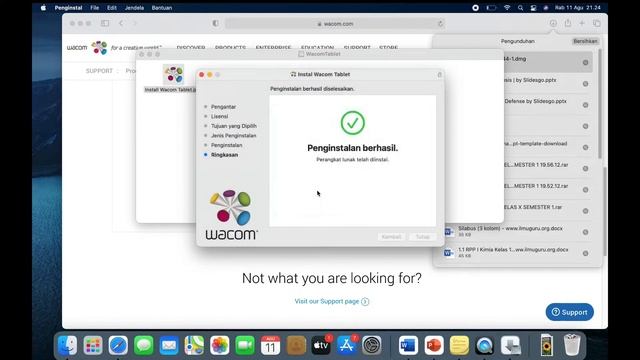The image size is (640, 360).
Task: Open QuickTime Player from the Dock
Action: [484, 345]
